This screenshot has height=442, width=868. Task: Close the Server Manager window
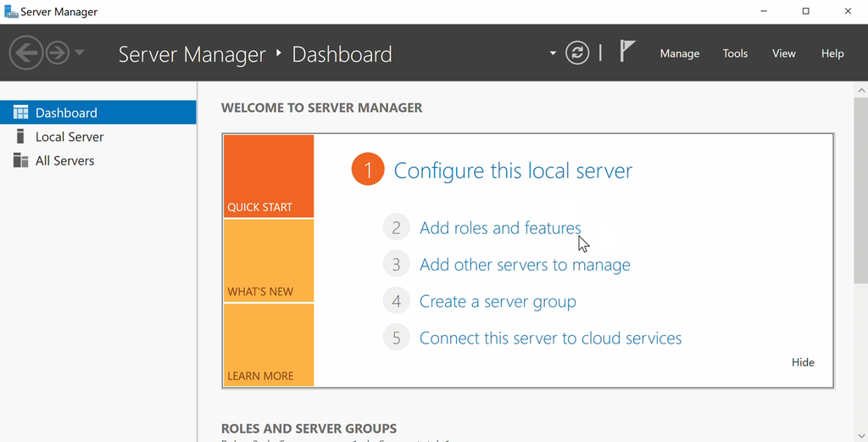(x=848, y=11)
